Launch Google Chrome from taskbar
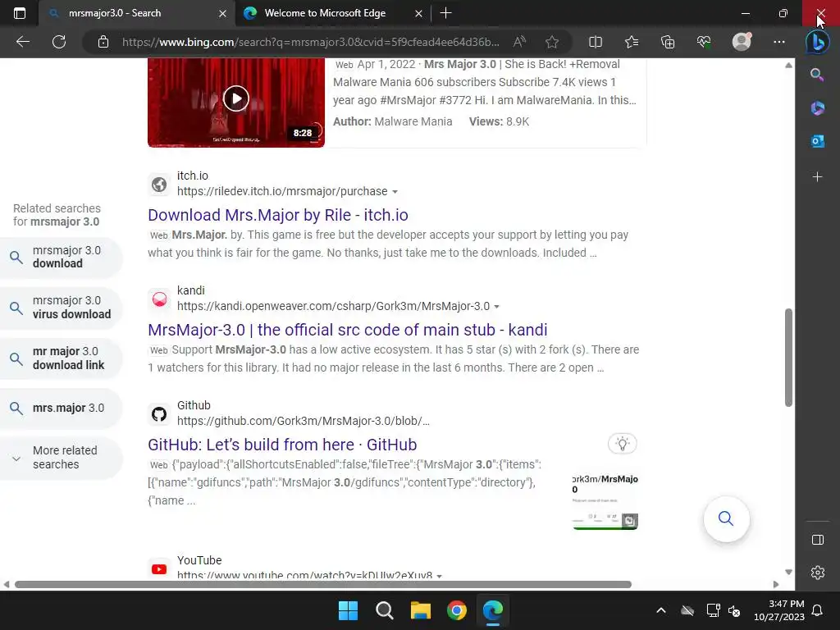840x630 pixels. coord(456,610)
